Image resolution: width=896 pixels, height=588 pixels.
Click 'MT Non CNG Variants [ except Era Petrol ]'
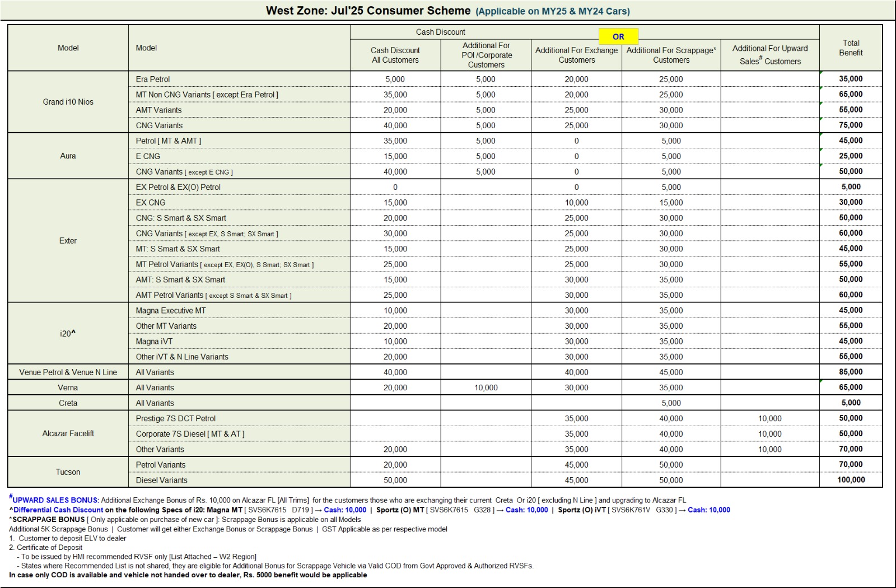[239, 95]
